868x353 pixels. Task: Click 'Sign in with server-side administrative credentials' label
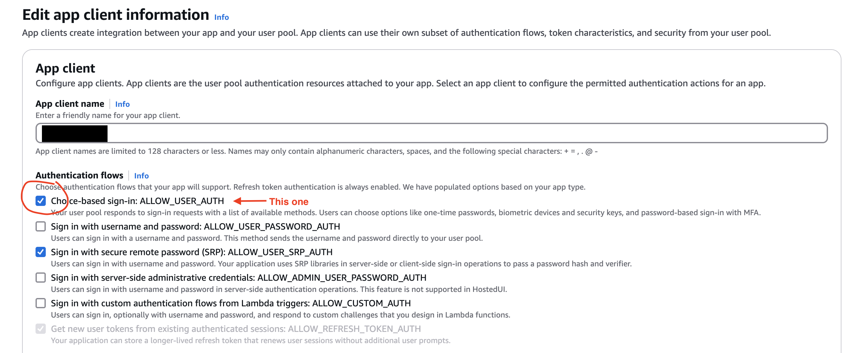(238, 278)
